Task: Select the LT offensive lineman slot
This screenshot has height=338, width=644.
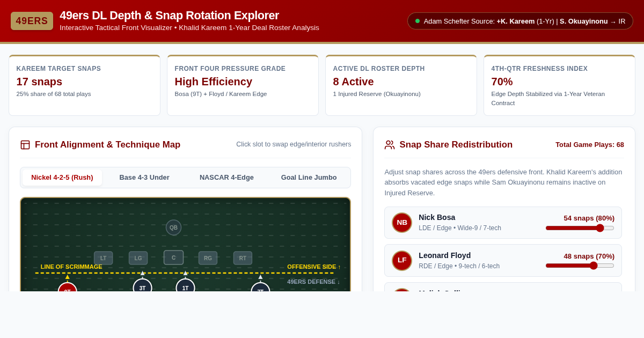Action: pyautogui.click(x=104, y=258)
